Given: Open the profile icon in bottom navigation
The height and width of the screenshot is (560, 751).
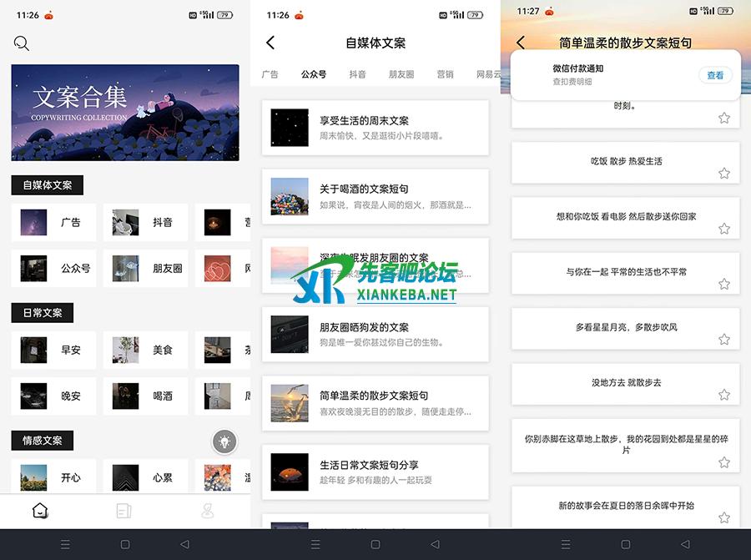Looking at the screenshot, I should coord(208,511).
